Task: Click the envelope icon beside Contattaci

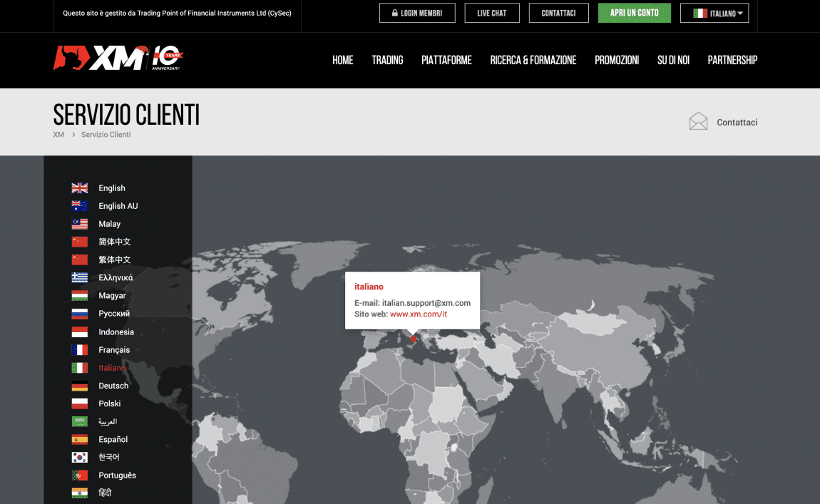Action: coord(698,122)
